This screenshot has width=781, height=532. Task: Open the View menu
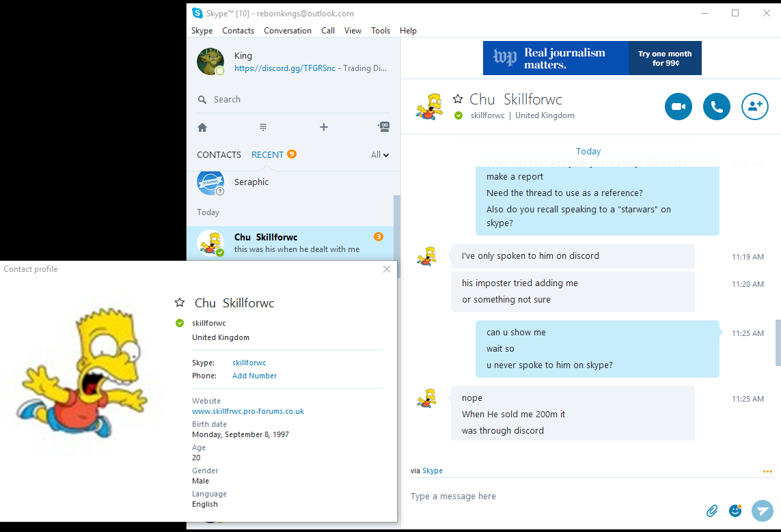(x=353, y=30)
